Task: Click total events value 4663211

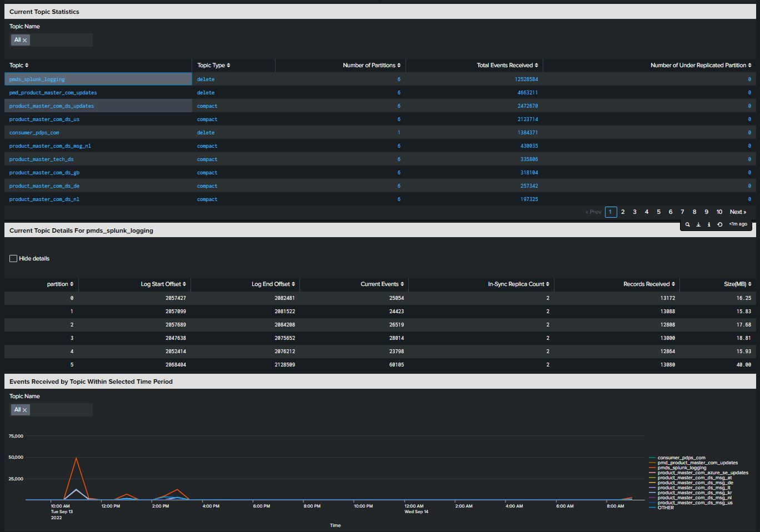Action: [528, 93]
